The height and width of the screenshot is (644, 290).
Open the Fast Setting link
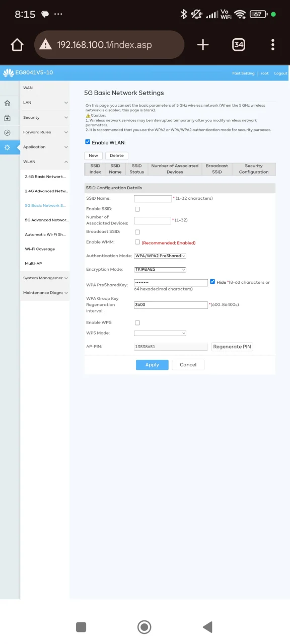point(243,73)
